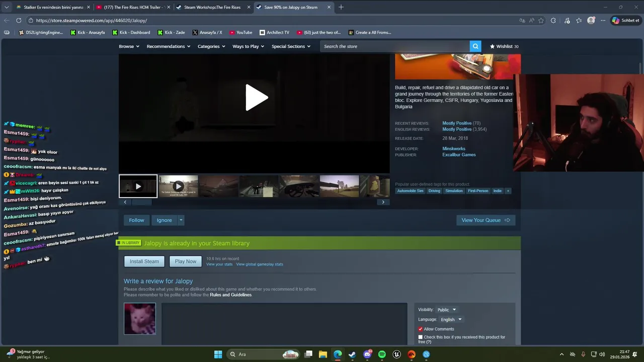Open the View your stats link
Viewport: 644px width, 362px height.
click(219, 264)
